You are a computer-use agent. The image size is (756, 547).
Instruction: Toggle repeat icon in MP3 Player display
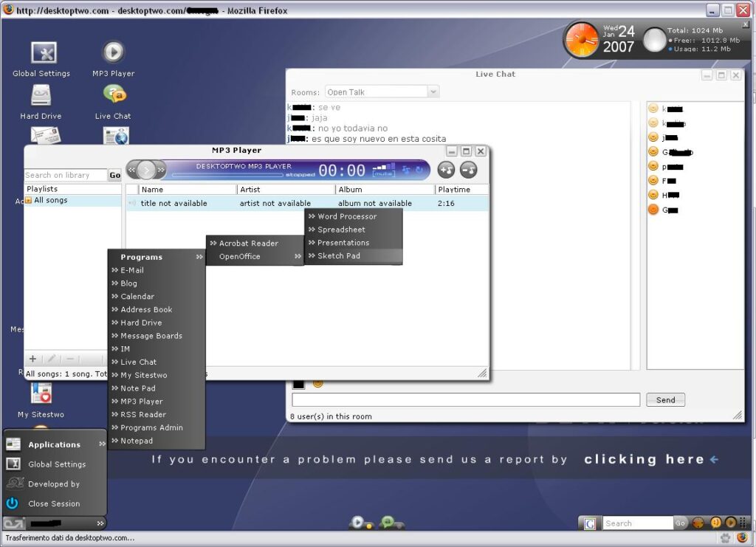click(x=419, y=170)
